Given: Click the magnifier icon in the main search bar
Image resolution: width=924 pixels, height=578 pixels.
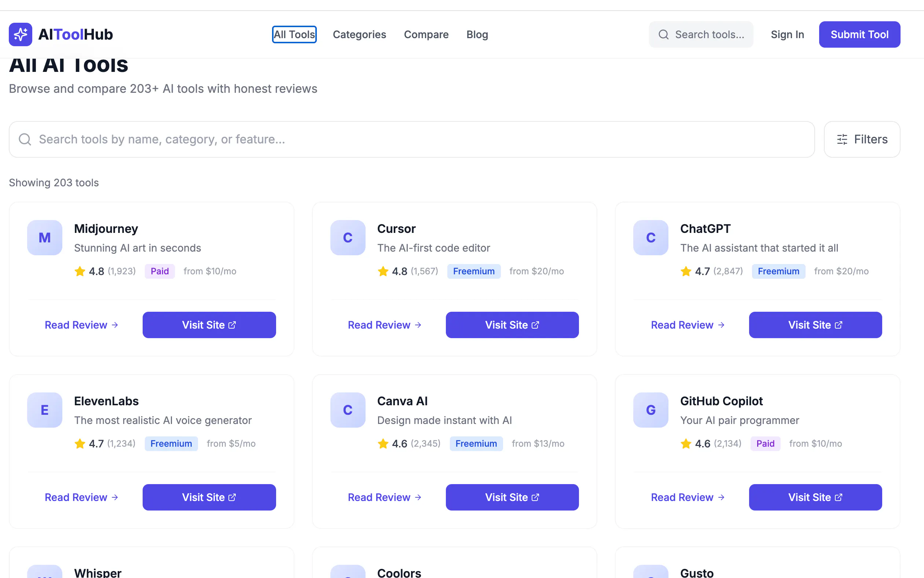Looking at the screenshot, I should pyautogui.click(x=25, y=139).
